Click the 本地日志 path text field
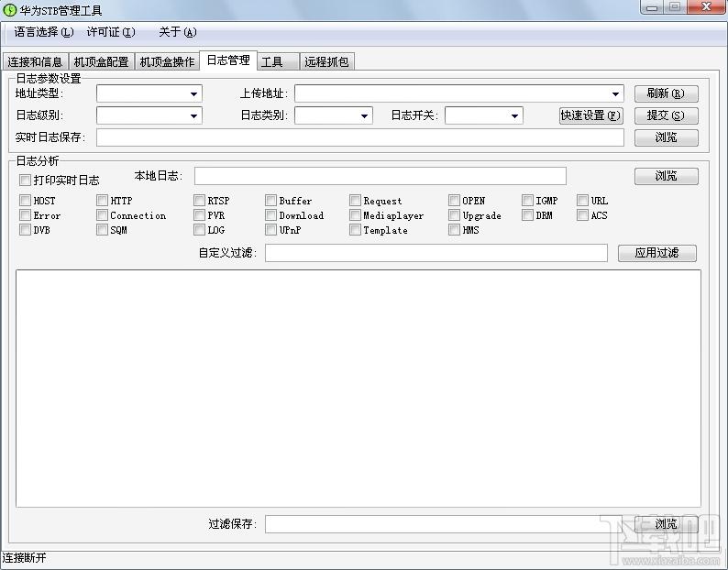The image size is (728, 570). [380, 176]
